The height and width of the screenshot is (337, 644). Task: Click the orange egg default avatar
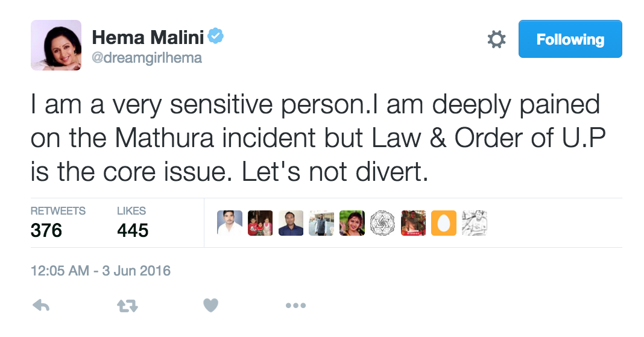click(x=443, y=223)
